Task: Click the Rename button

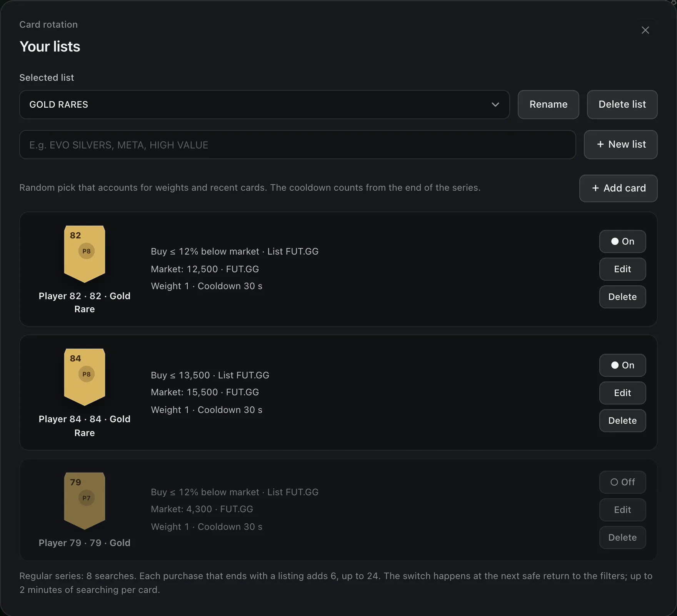Action: click(x=548, y=105)
